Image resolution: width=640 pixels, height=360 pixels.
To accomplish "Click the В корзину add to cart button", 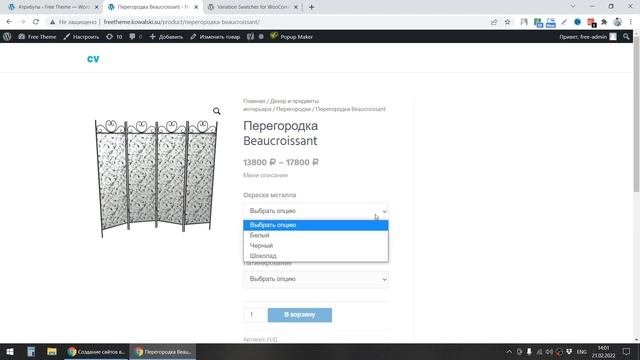I will [300, 315].
